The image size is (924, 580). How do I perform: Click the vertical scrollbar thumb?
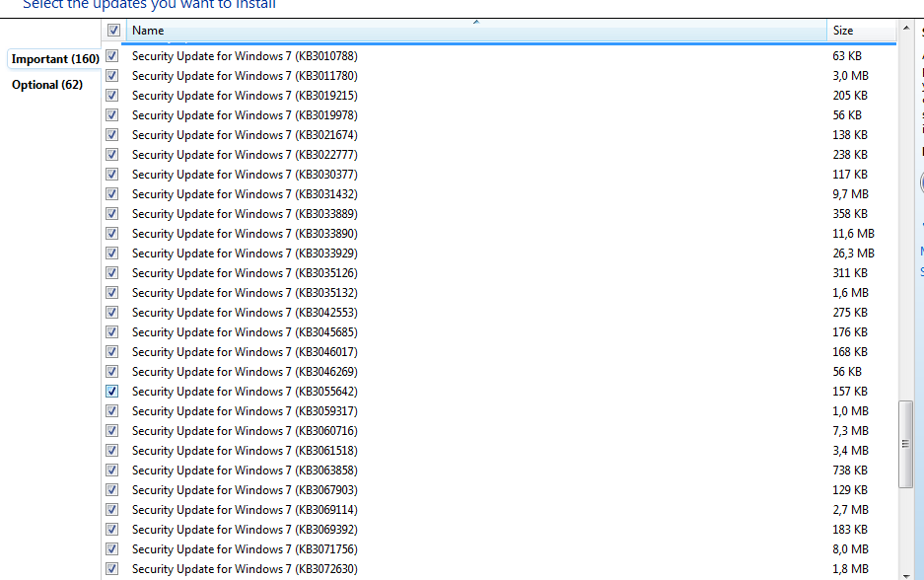[x=905, y=444]
